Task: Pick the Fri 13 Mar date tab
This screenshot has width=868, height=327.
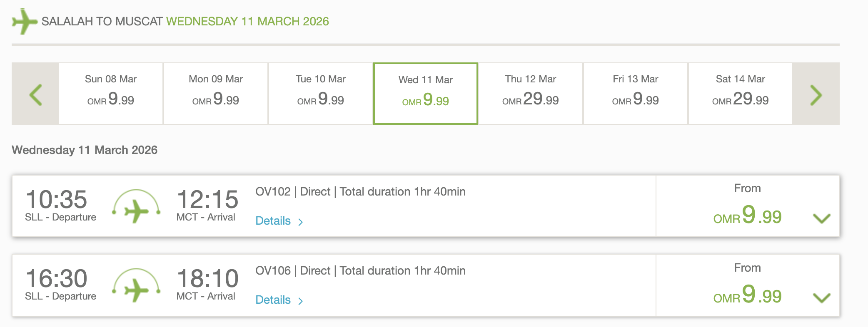Action: click(x=635, y=94)
